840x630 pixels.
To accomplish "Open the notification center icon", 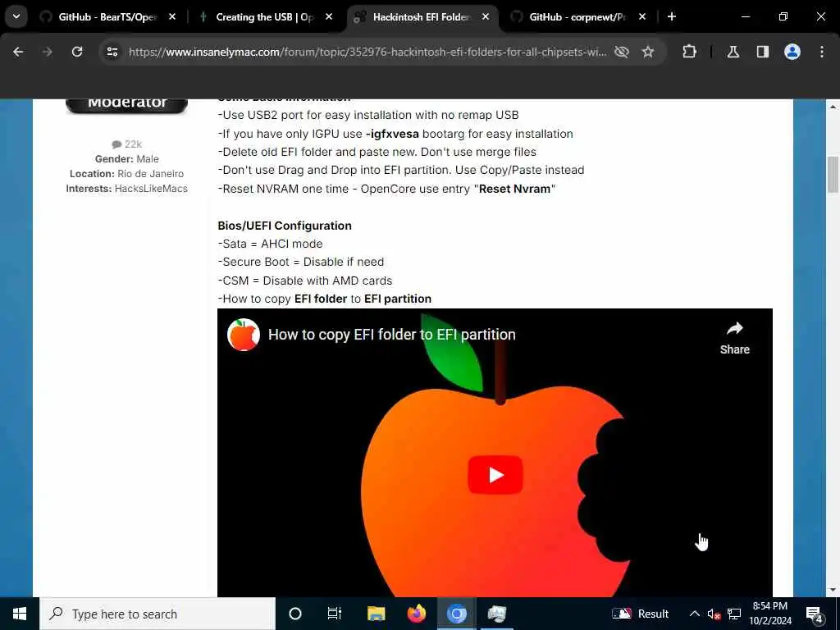I will [814, 614].
